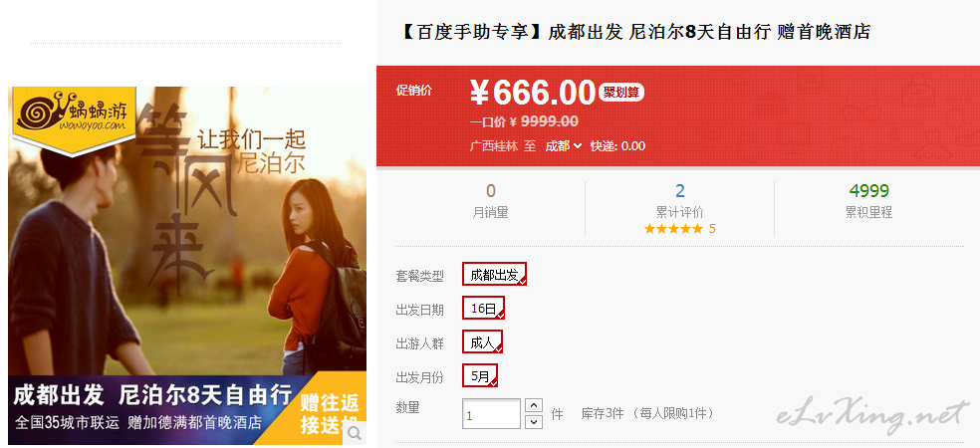Click the quantity input field
Image resolution: width=980 pixels, height=448 pixels.
[x=491, y=414]
